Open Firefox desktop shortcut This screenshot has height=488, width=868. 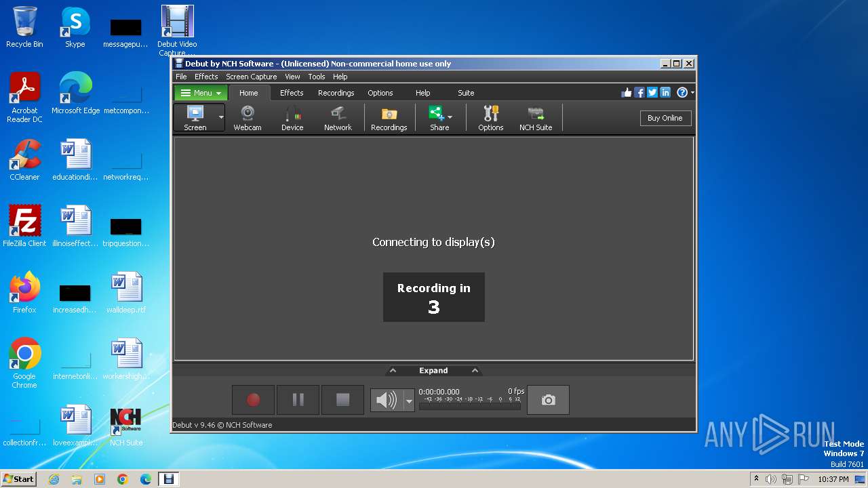(x=24, y=293)
